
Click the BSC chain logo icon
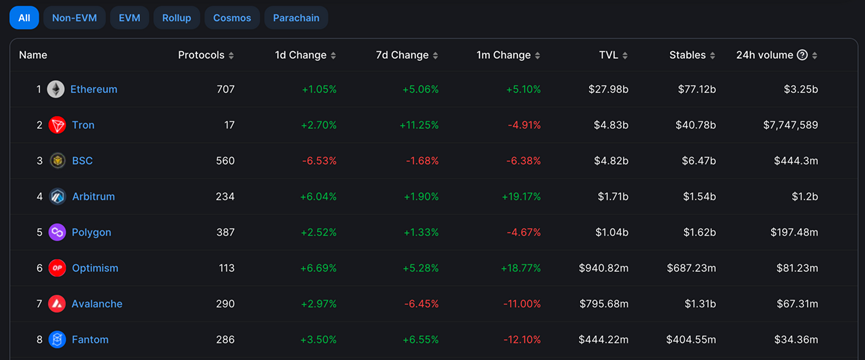[57, 161]
